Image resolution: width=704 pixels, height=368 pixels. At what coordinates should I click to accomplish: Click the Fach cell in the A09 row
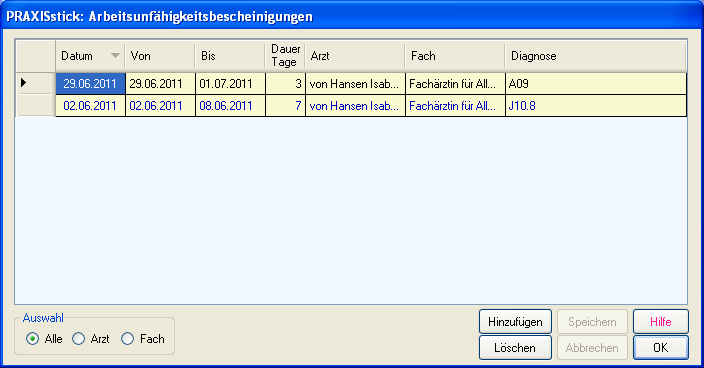click(455, 83)
